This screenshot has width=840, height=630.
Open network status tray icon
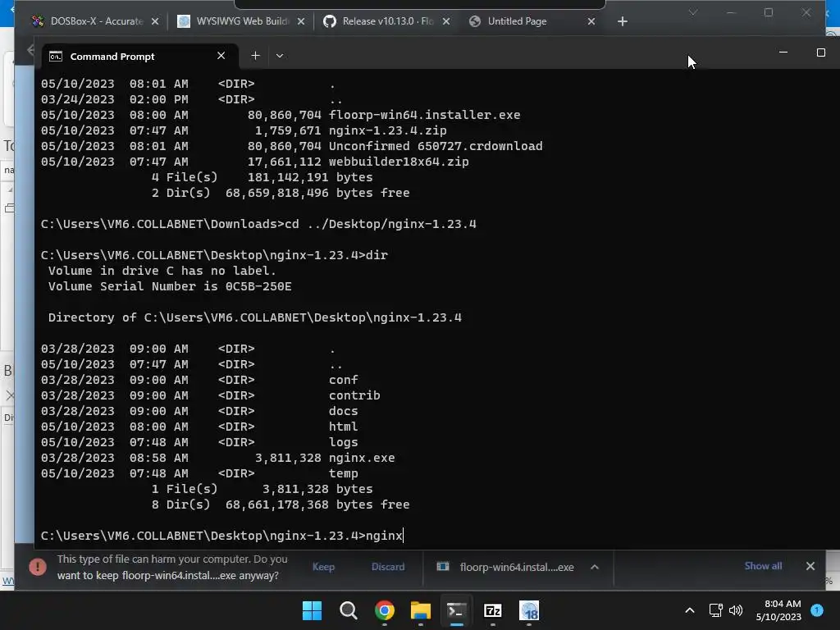[715, 610]
